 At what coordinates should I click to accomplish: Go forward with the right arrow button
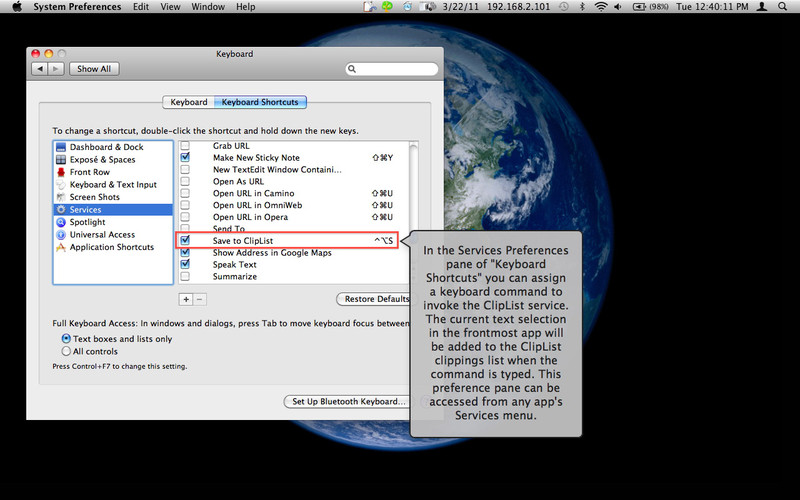(x=56, y=69)
